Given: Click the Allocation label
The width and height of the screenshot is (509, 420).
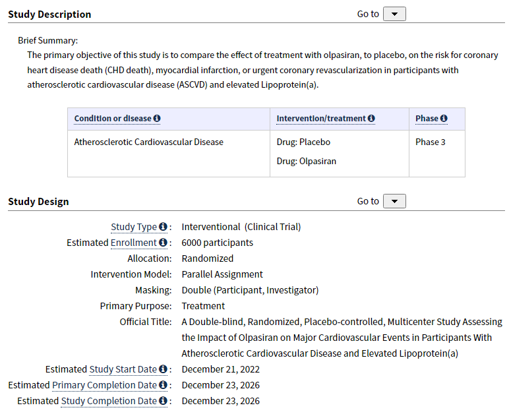Looking at the screenshot, I should tap(150, 258).
